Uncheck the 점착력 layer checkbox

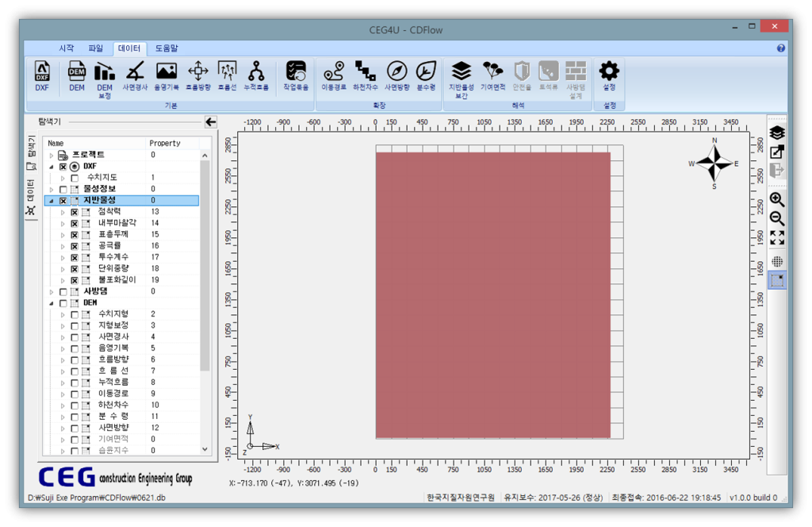75,212
